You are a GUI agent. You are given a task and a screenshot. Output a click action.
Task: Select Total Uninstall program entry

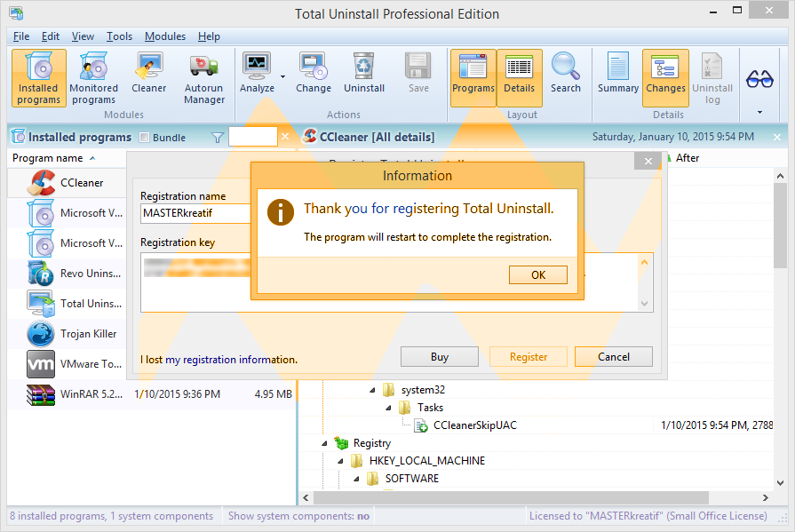67,303
